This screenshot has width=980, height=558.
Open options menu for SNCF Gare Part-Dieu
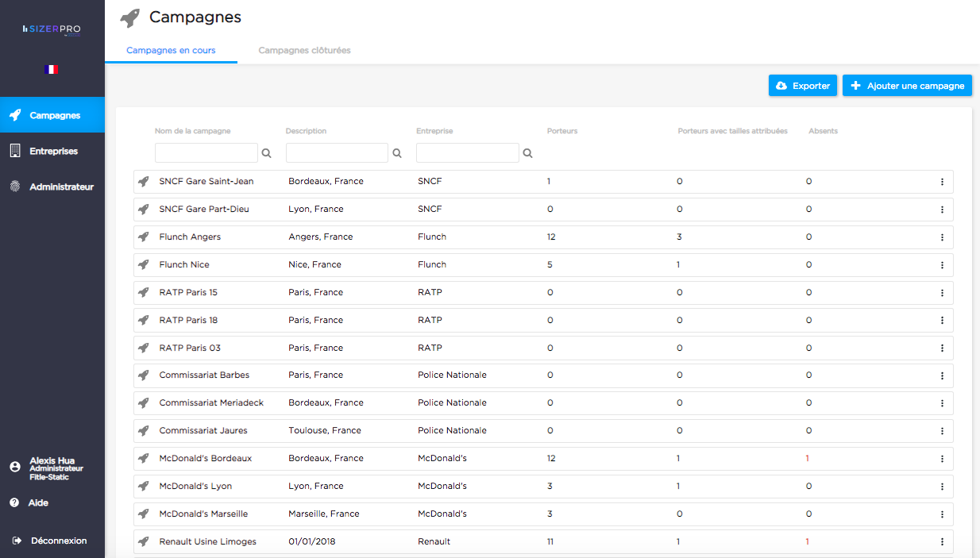point(942,210)
